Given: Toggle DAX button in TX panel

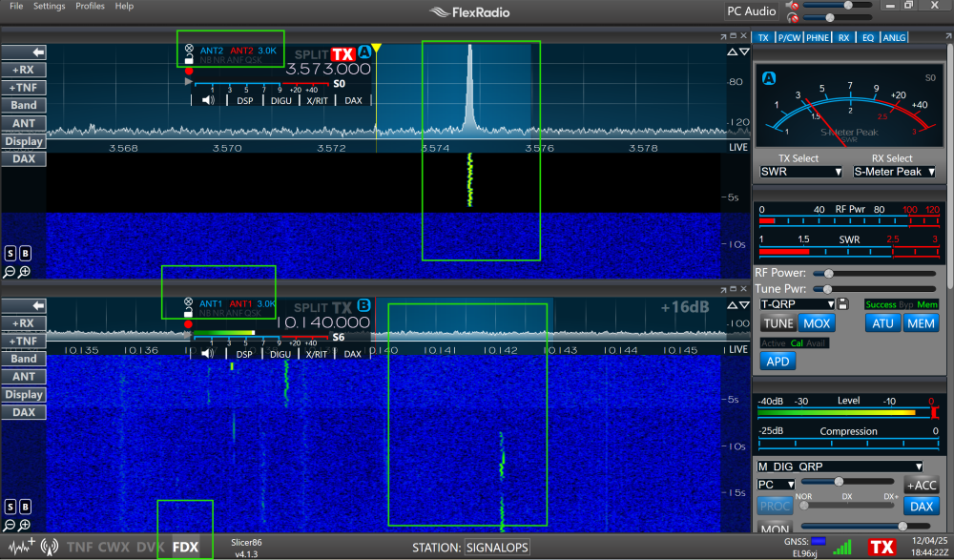Looking at the screenshot, I should click(x=922, y=506).
